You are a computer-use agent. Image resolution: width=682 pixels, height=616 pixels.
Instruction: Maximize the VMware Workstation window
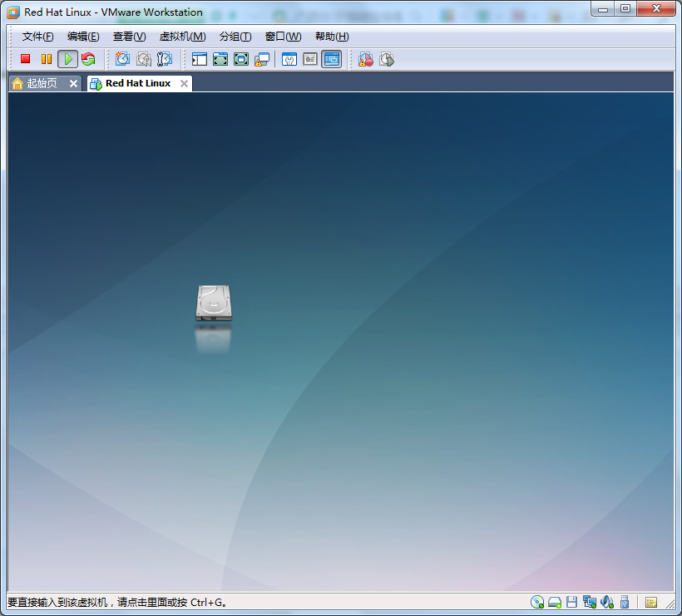pos(625,8)
